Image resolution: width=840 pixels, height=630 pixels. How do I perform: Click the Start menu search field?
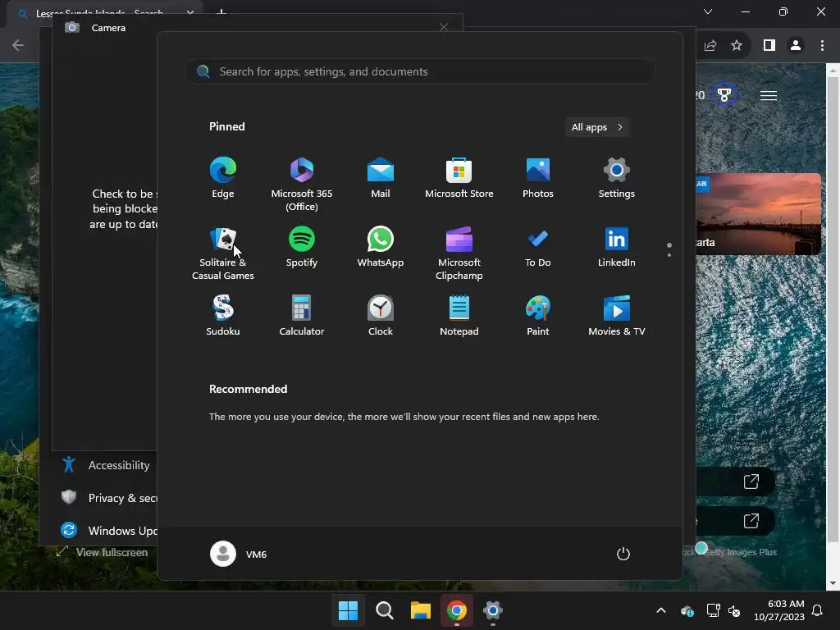pyautogui.click(x=420, y=71)
